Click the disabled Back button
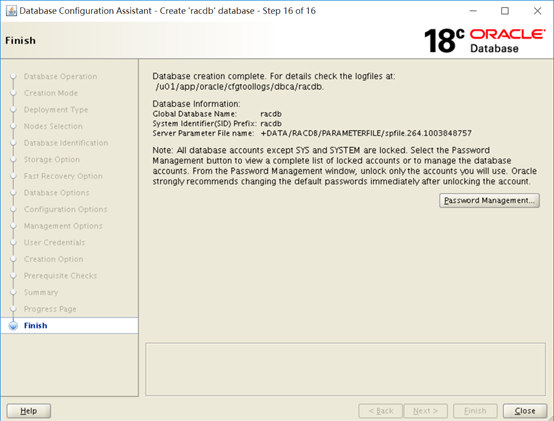Screen dimensions: 554x421 click(381, 411)
